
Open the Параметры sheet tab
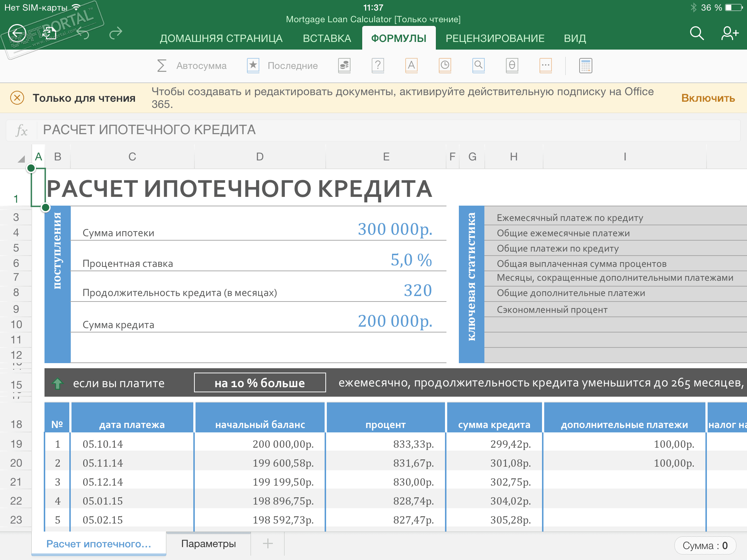click(x=208, y=544)
